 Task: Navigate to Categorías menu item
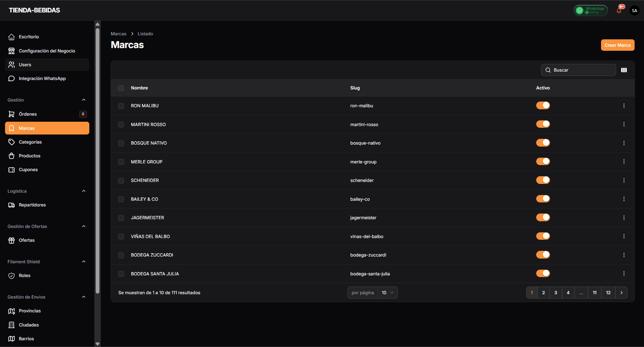[x=30, y=142]
